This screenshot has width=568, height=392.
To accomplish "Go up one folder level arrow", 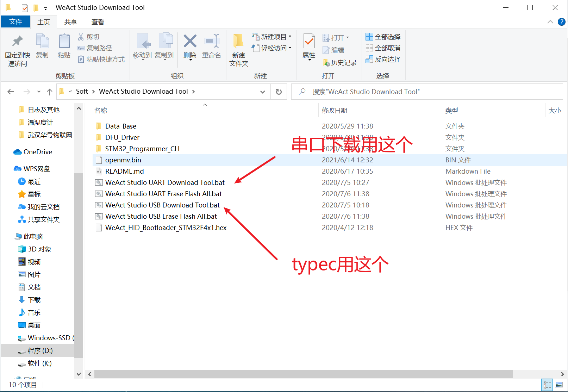I will point(50,92).
